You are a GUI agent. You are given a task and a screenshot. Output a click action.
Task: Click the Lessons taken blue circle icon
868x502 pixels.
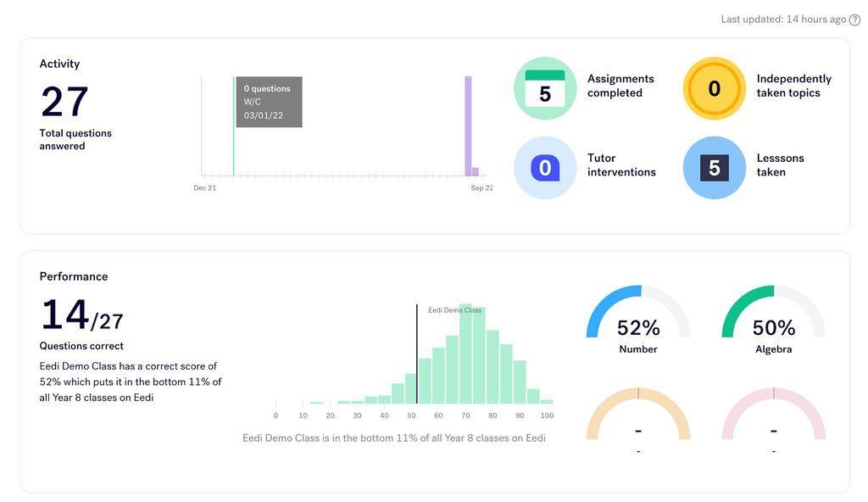(714, 167)
